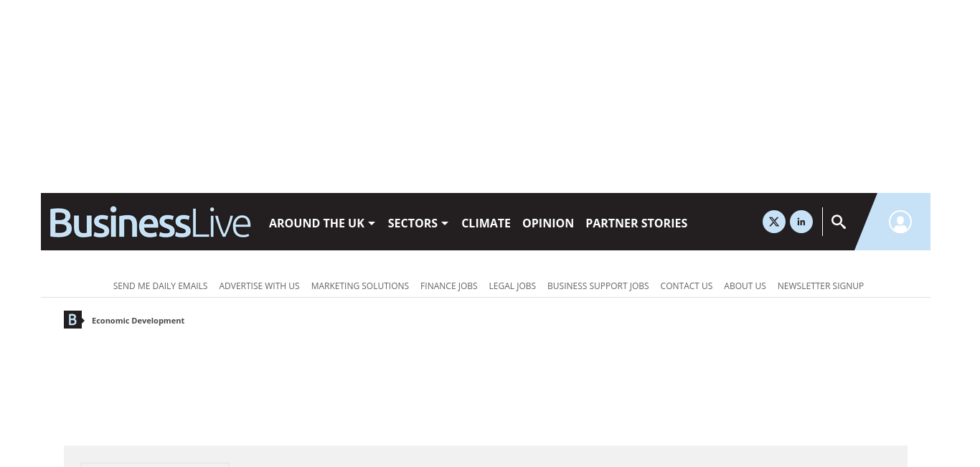Screen dimensions: 980x467
Task: Open Marketing Solutions link
Action: [x=360, y=286]
